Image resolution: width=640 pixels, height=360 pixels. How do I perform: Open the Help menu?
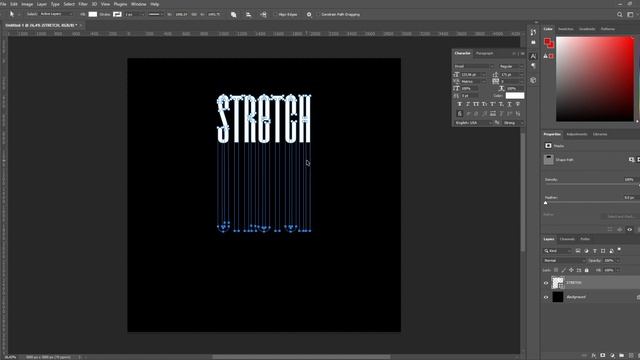point(155,4)
